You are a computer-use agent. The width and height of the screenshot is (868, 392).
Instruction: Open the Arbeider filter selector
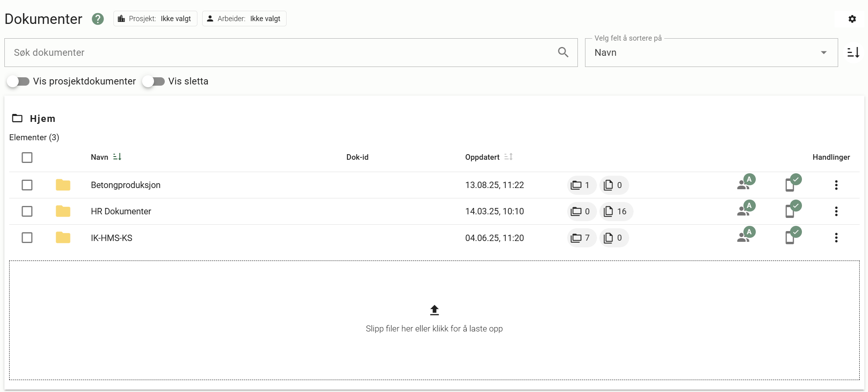click(x=244, y=19)
